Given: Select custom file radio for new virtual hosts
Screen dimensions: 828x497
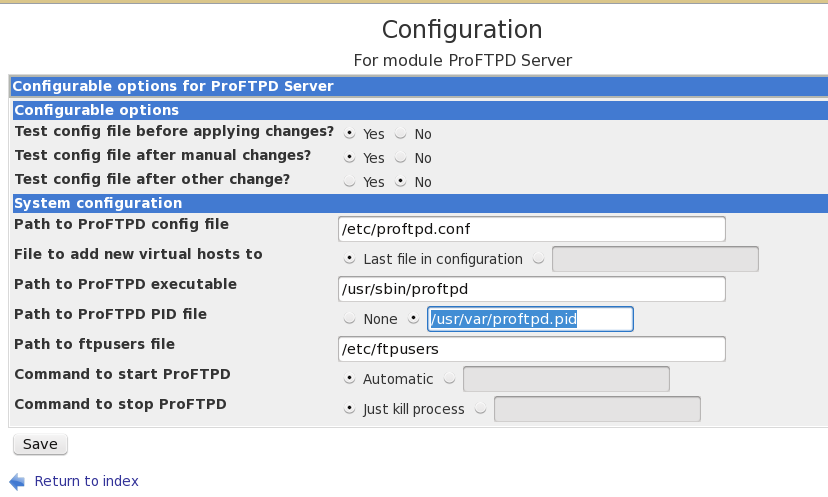Looking at the screenshot, I should [x=539, y=258].
